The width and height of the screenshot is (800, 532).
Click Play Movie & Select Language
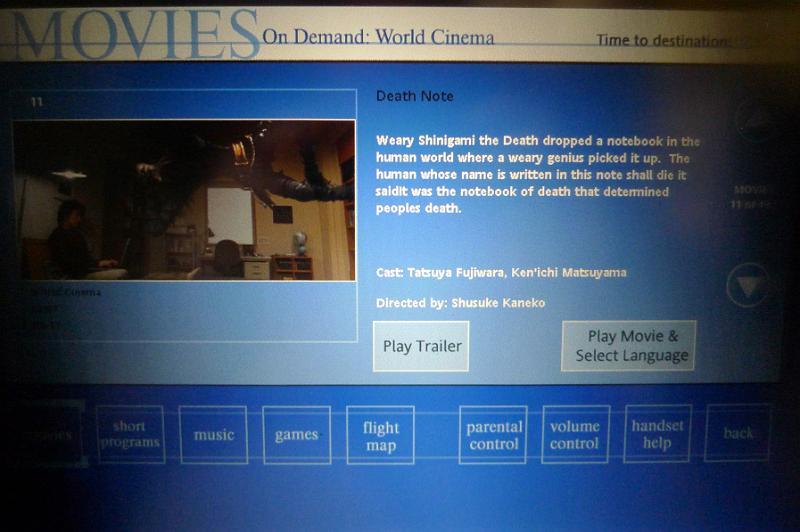click(x=629, y=345)
